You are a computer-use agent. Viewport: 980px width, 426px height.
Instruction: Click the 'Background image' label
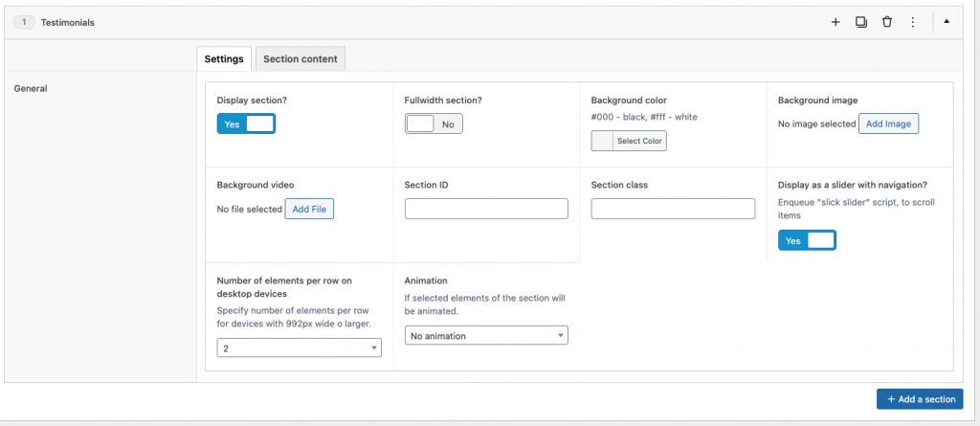coord(817,100)
